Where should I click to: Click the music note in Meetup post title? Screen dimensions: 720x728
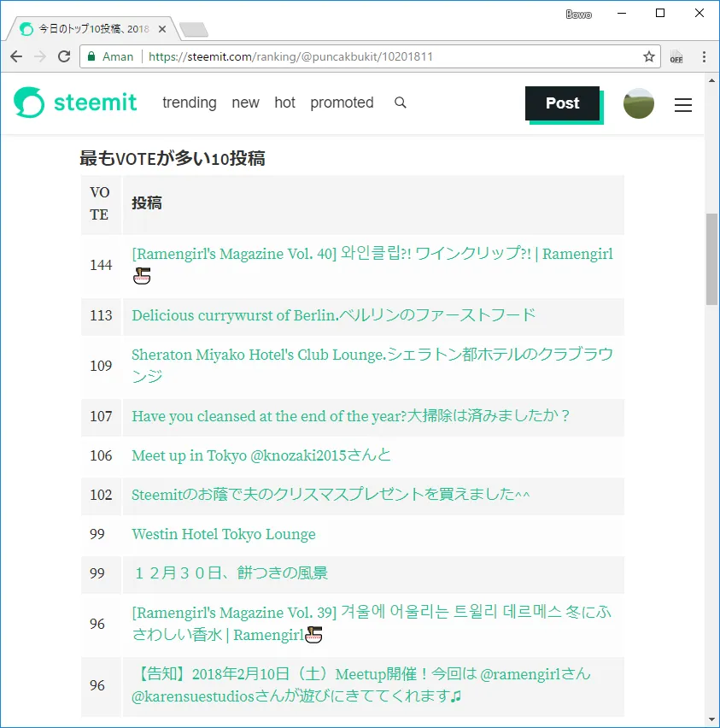coord(456,696)
